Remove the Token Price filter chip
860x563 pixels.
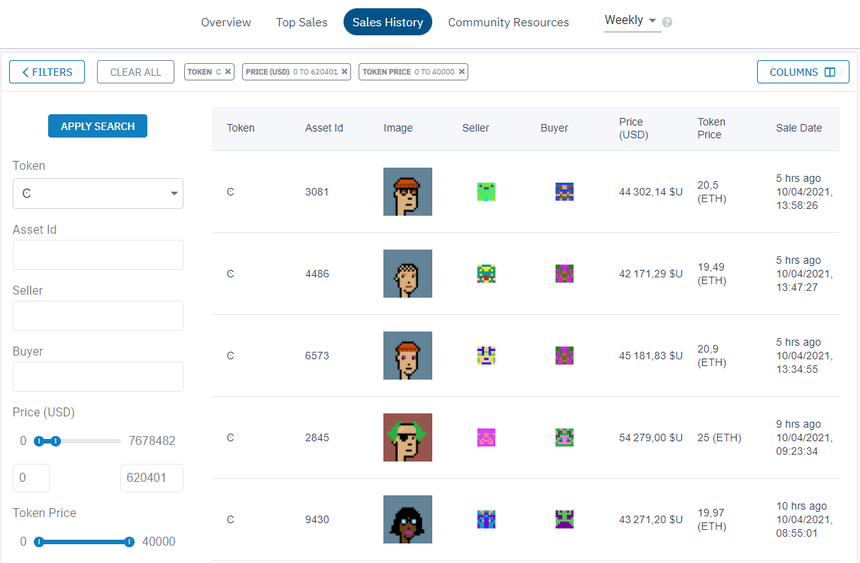[463, 72]
